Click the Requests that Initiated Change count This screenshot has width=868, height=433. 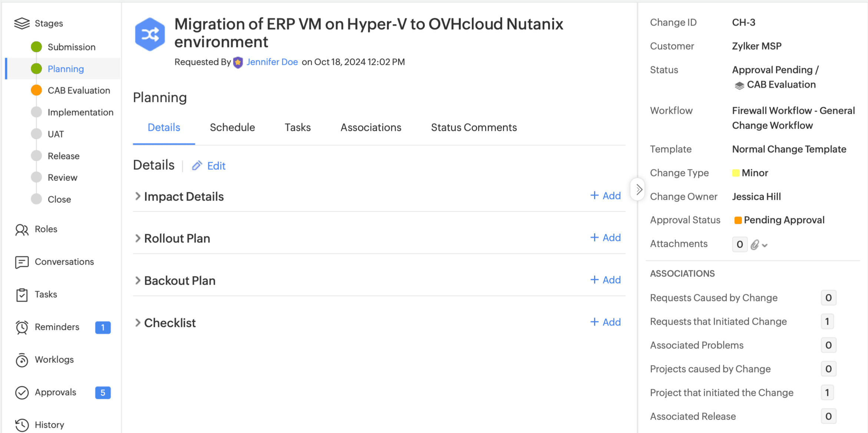click(827, 322)
